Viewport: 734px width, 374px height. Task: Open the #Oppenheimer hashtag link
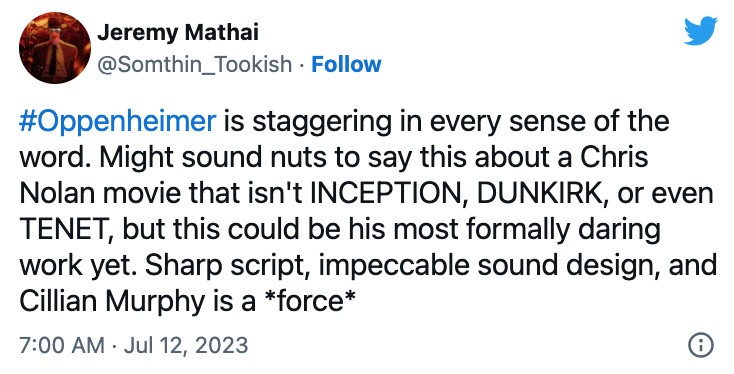tap(117, 121)
